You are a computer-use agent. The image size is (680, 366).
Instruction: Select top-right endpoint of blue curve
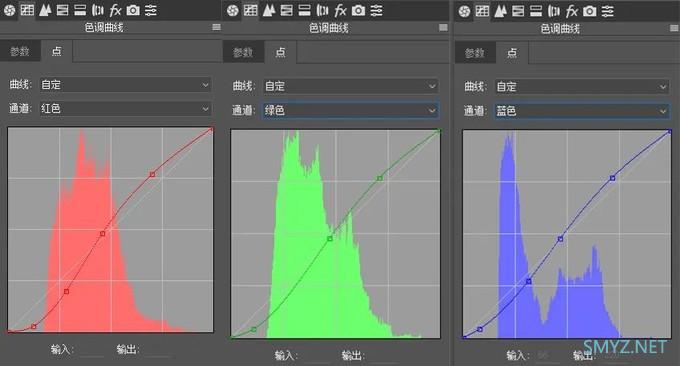(670, 131)
